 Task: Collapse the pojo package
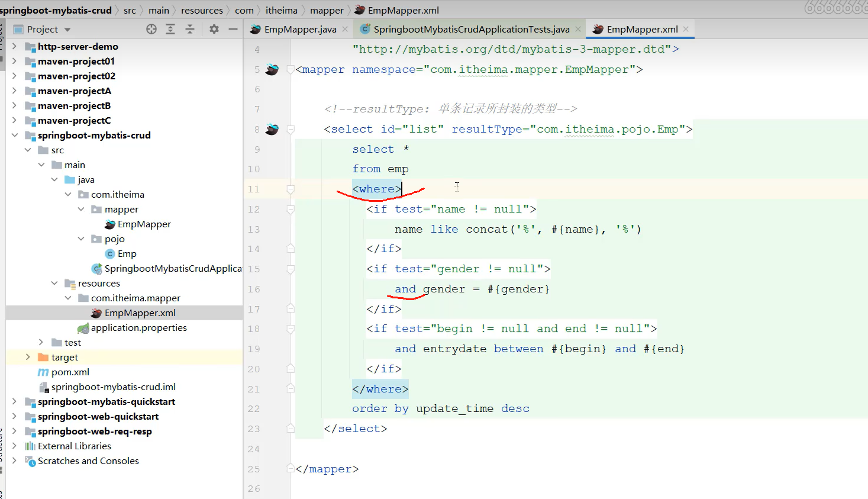pyautogui.click(x=81, y=239)
